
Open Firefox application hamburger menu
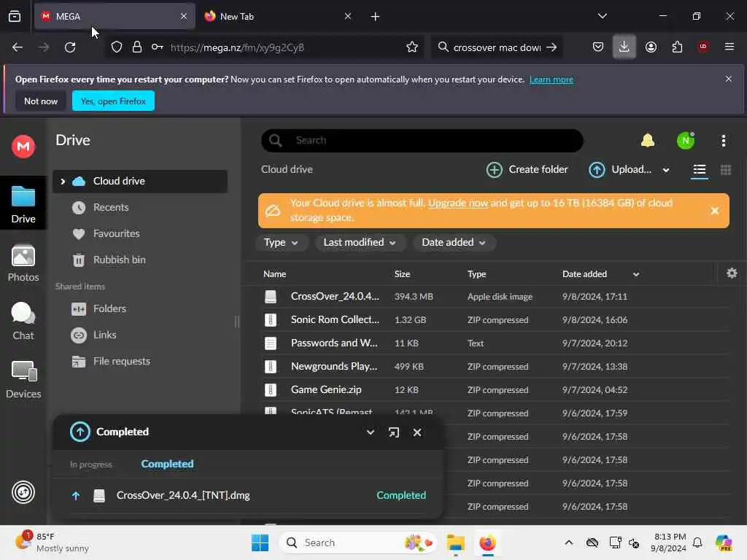click(x=729, y=47)
